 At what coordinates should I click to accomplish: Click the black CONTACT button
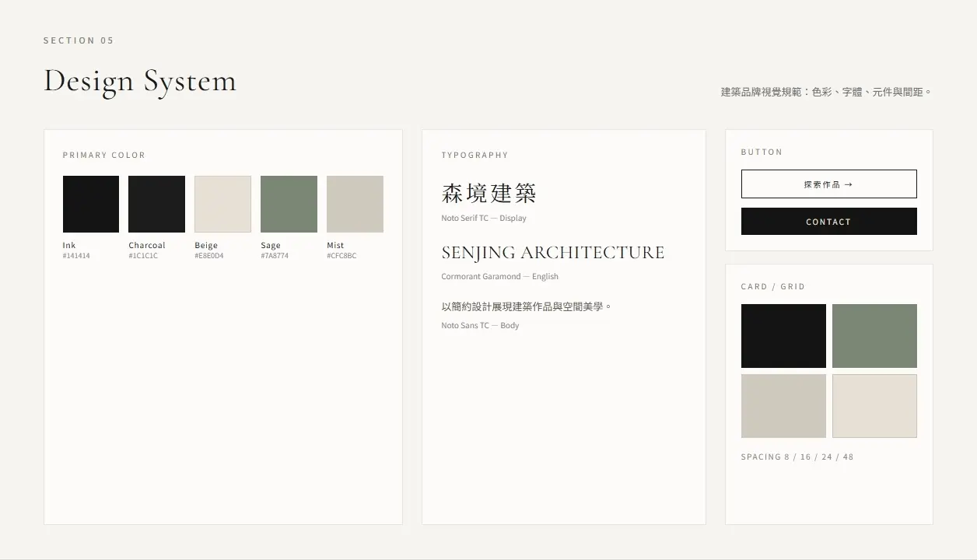[x=828, y=222]
